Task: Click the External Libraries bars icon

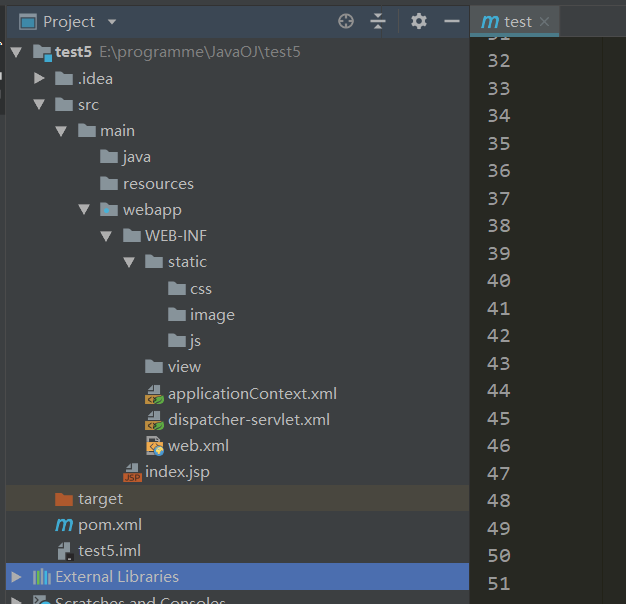Action: click(x=42, y=577)
